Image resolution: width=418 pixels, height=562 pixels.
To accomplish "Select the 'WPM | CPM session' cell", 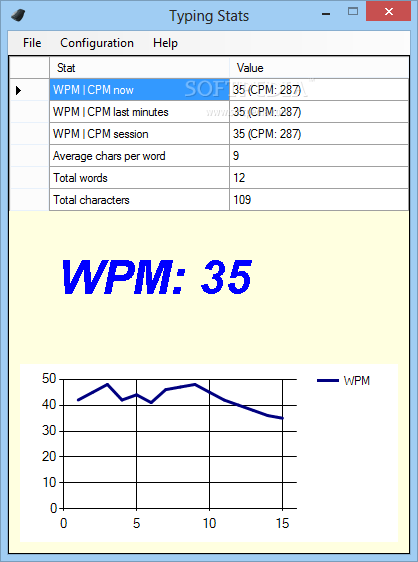I will 139,134.
